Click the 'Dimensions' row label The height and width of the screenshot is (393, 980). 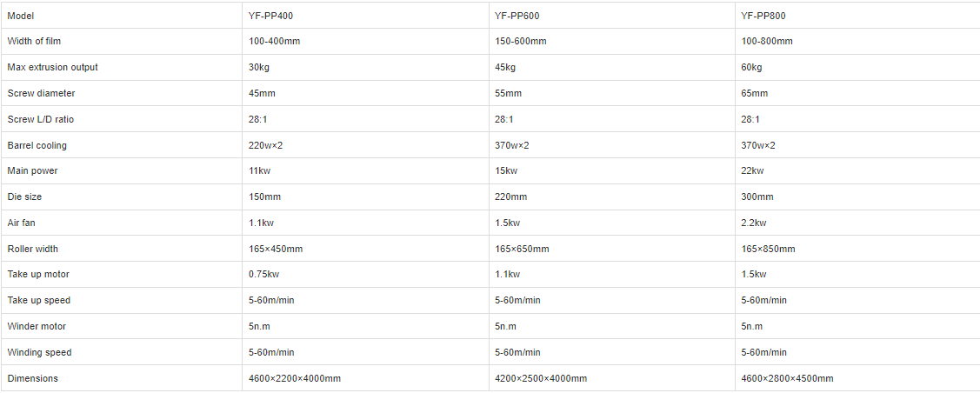[31, 378]
